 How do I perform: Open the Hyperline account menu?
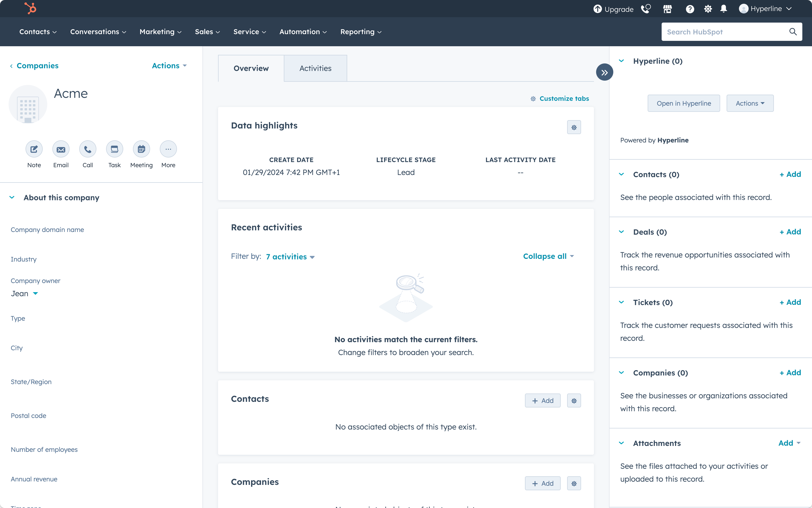coord(765,9)
